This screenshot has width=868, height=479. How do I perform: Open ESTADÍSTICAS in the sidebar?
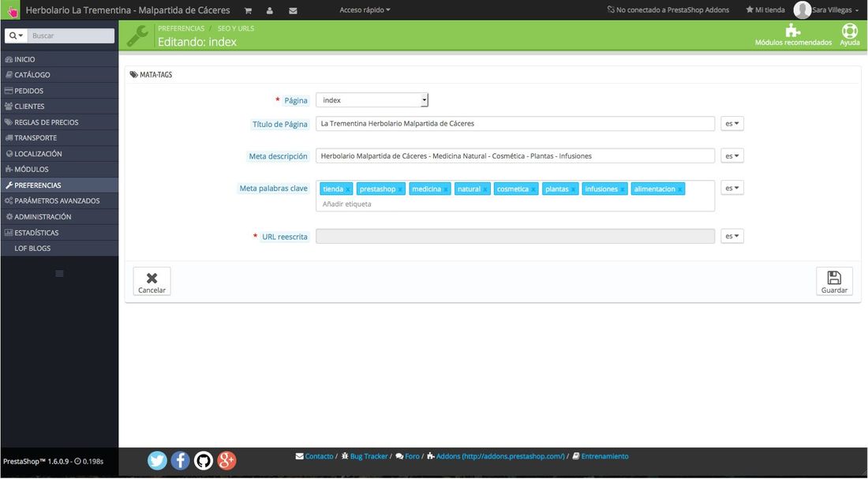click(59, 233)
